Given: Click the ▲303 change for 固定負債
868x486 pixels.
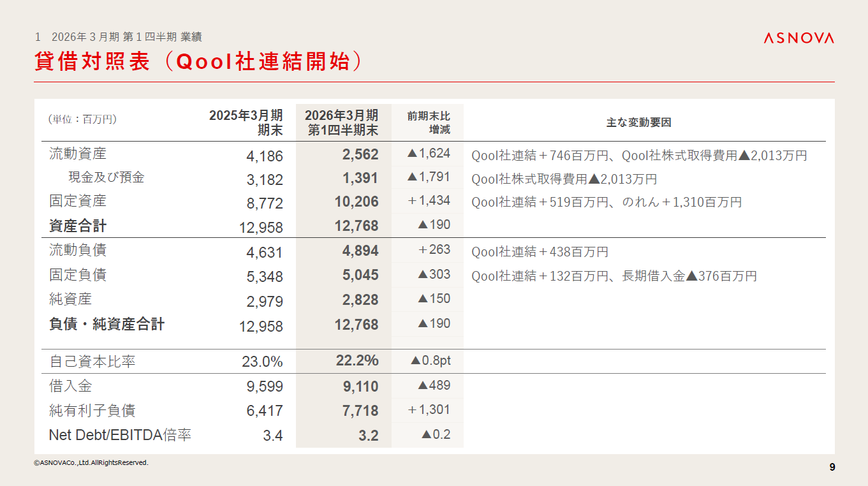Looking at the screenshot, I should pos(434,275).
